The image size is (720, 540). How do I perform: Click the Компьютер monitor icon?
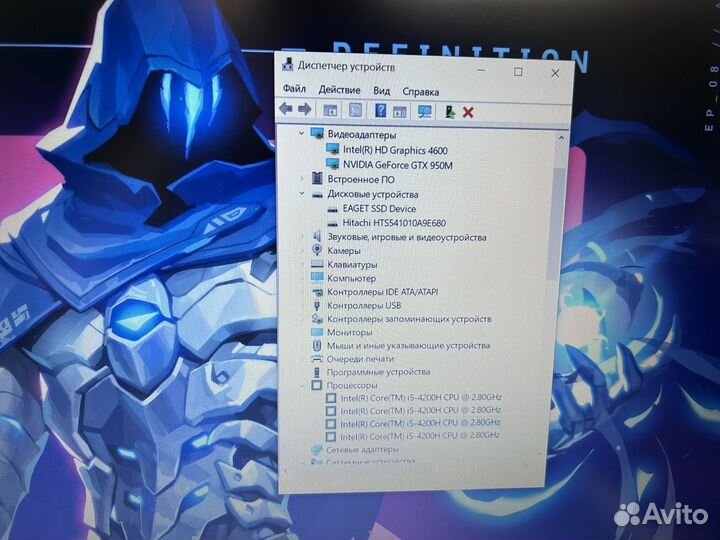pyautogui.click(x=317, y=277)
